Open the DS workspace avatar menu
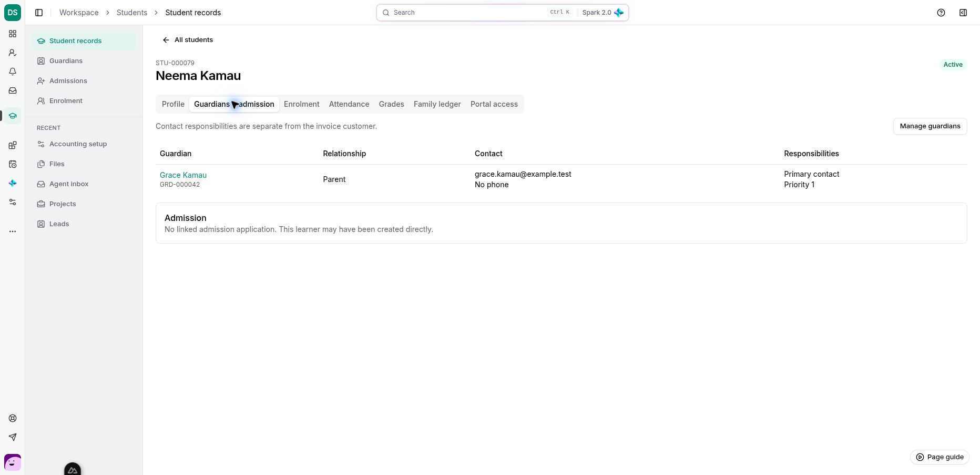This screenshot has height=475, width=980. (13, 13)
